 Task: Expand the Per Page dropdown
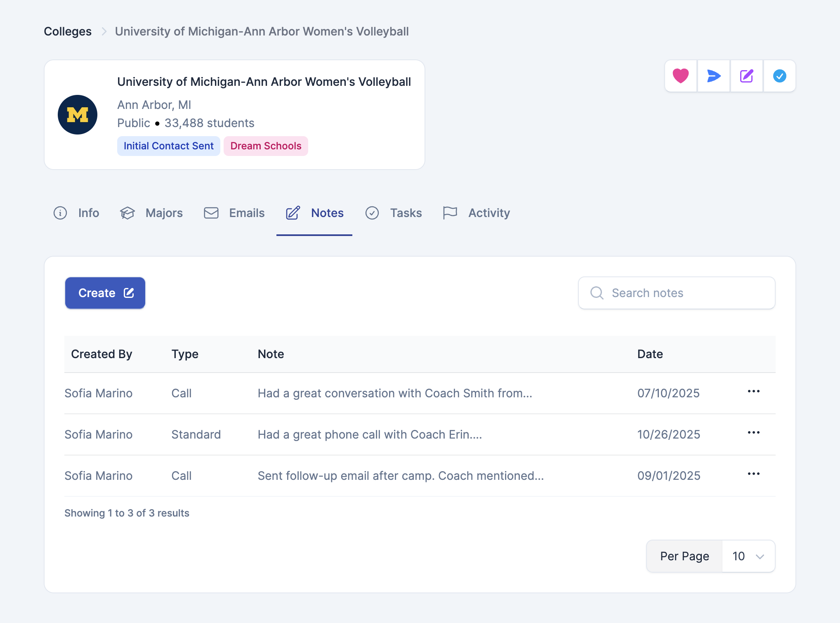pyautogui.click(x=748, y=556)
